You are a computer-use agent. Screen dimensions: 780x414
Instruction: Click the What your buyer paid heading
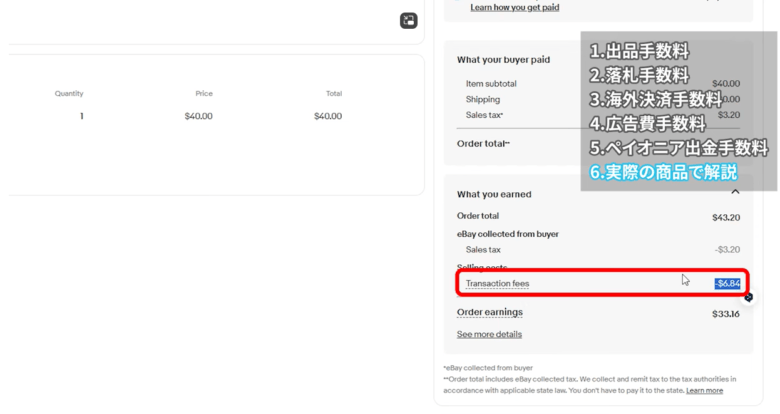(503, 60)
